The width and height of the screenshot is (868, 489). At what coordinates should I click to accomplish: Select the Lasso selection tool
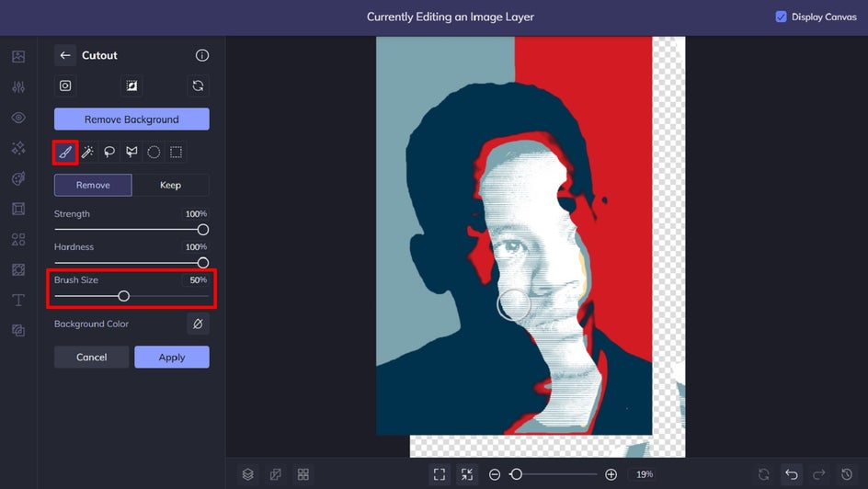109,152
